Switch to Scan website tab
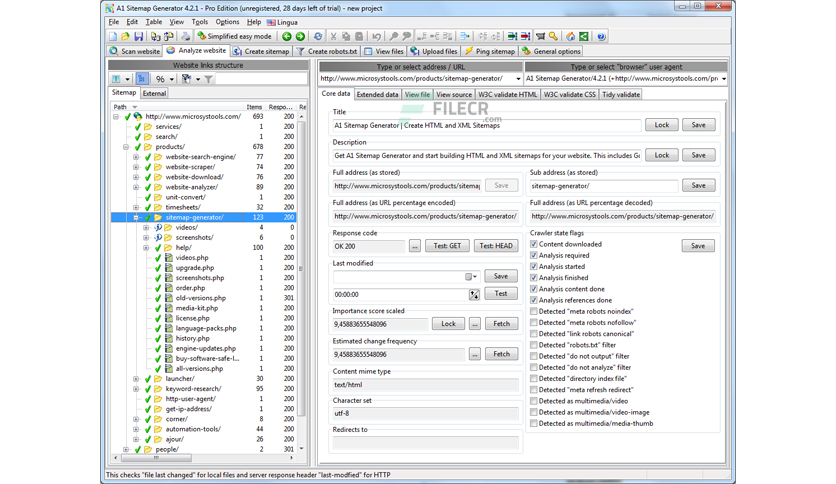Screen dimensions: 836x484 coord(134,51)
